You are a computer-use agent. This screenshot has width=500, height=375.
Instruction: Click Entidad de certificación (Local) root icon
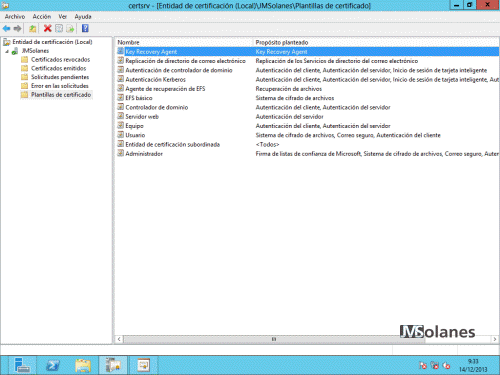pyautogui.click(x=7, y=42)
